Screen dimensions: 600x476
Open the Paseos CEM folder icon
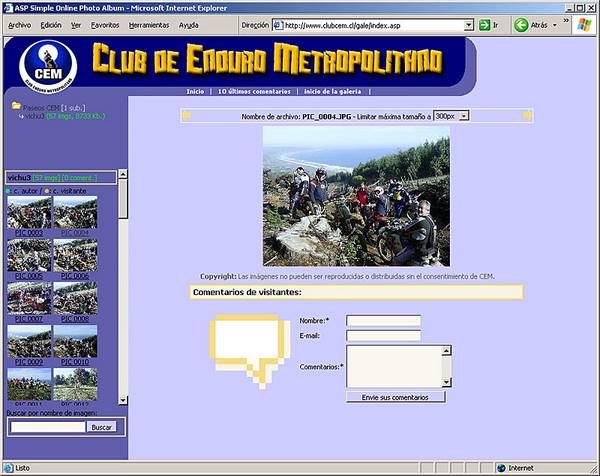click(x=16, y=106)
